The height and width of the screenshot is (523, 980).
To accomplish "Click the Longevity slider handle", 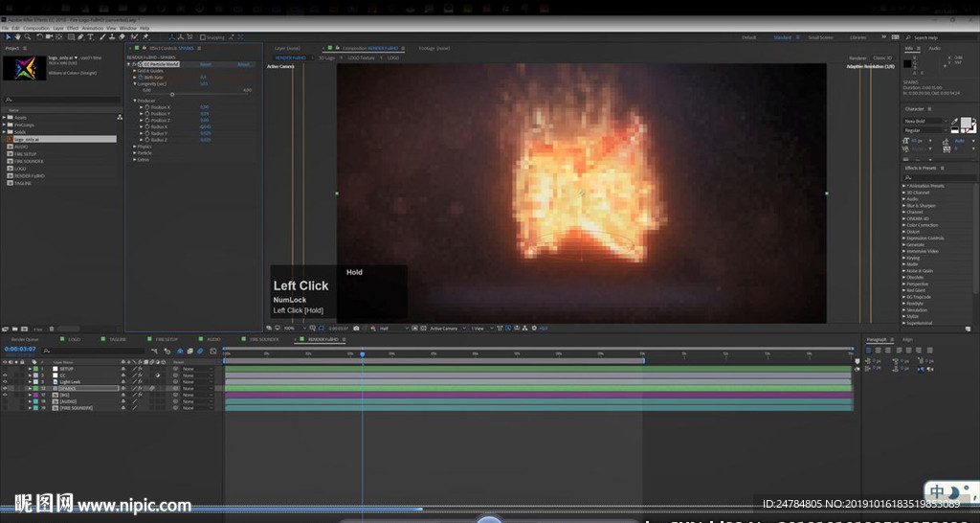I will click(x=172, y=94).
